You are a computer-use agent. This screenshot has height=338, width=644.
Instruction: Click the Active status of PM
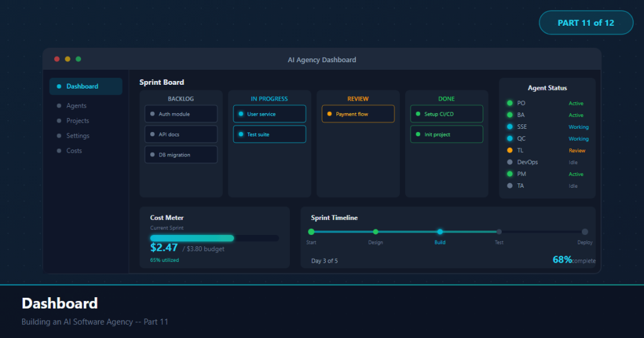(x=576, y=174)
